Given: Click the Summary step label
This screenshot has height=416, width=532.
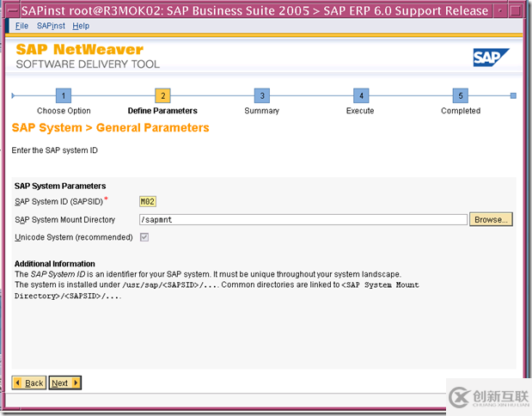Looking at the screenshot, I should 262,111.
